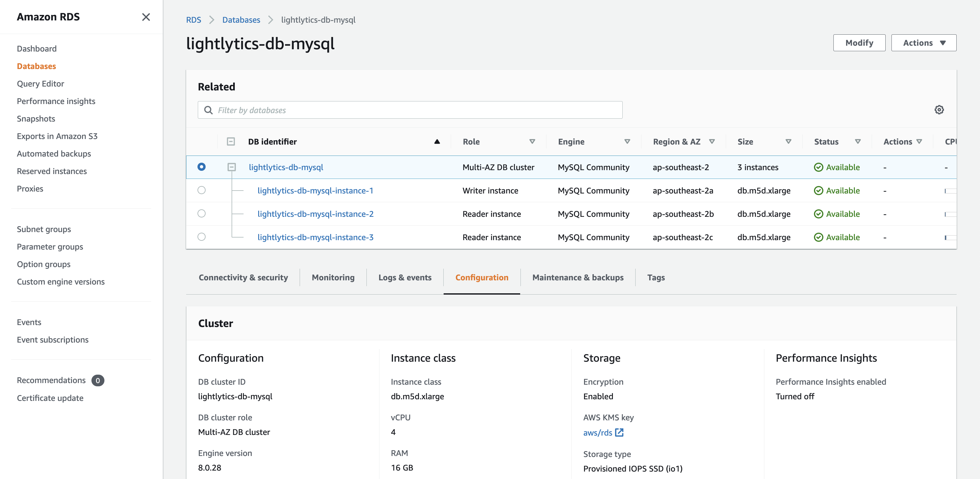Click Status column sort triangle
The height and width of the screenshot is (479, 980).
[858, 142]
